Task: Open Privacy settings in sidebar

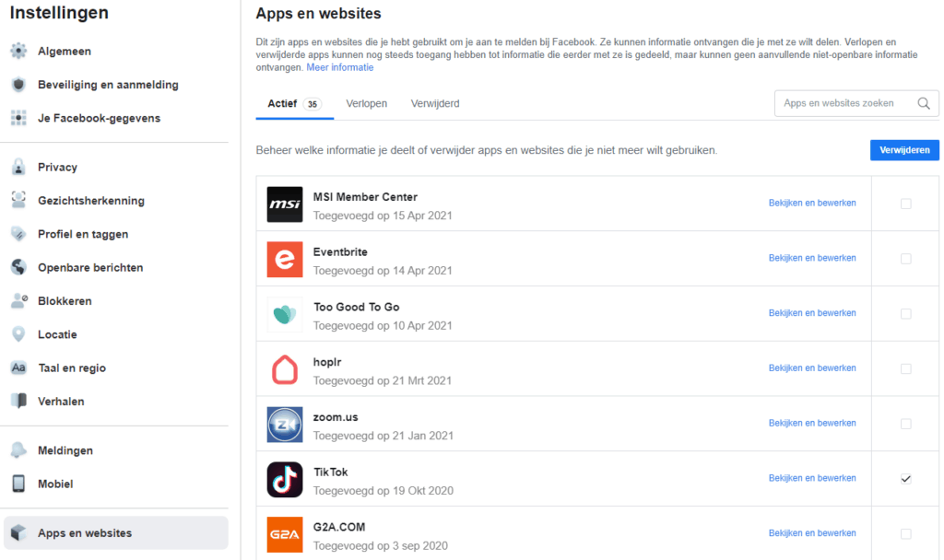Action: (57, 168)
